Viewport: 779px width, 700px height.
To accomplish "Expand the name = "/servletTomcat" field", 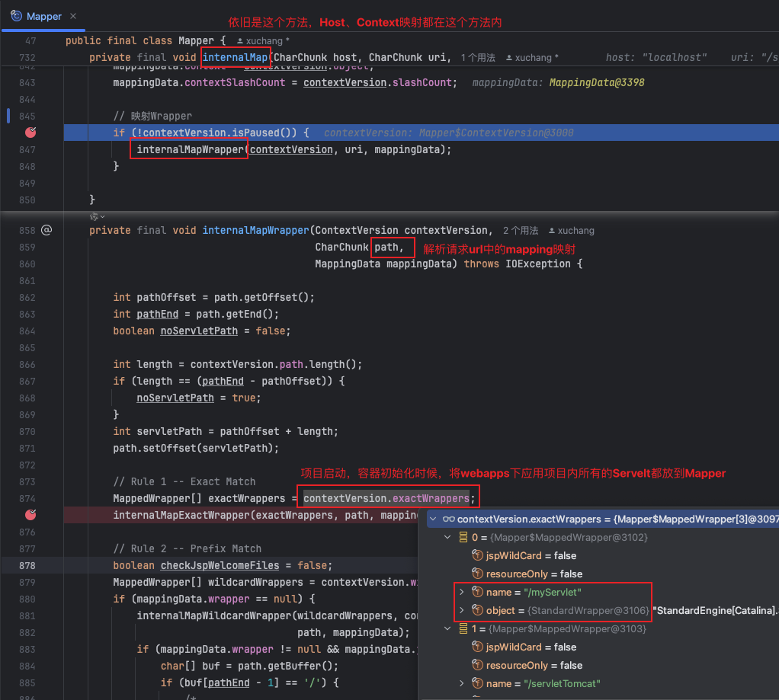I will click(x=462, y=683).
